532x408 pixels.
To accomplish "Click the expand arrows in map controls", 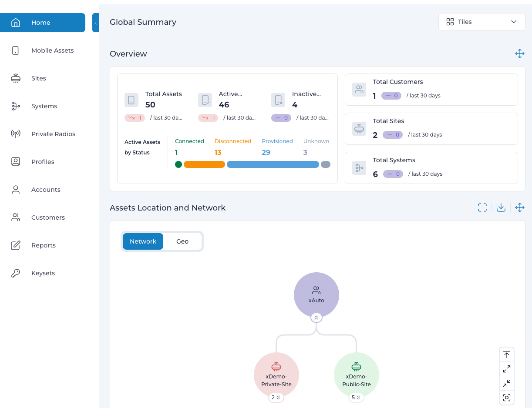I will point(507,369).
